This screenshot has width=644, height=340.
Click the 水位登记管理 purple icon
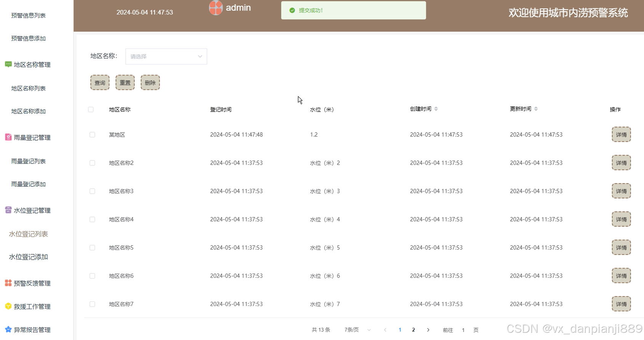[x=8, y=210]
